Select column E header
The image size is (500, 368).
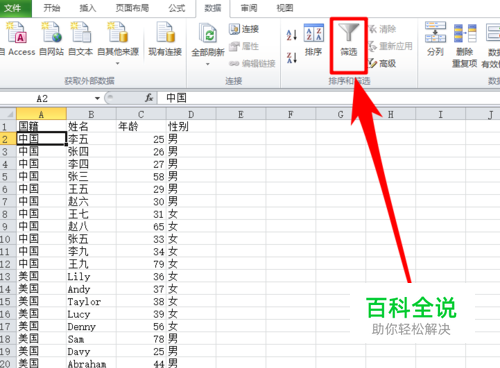[241, 114]
